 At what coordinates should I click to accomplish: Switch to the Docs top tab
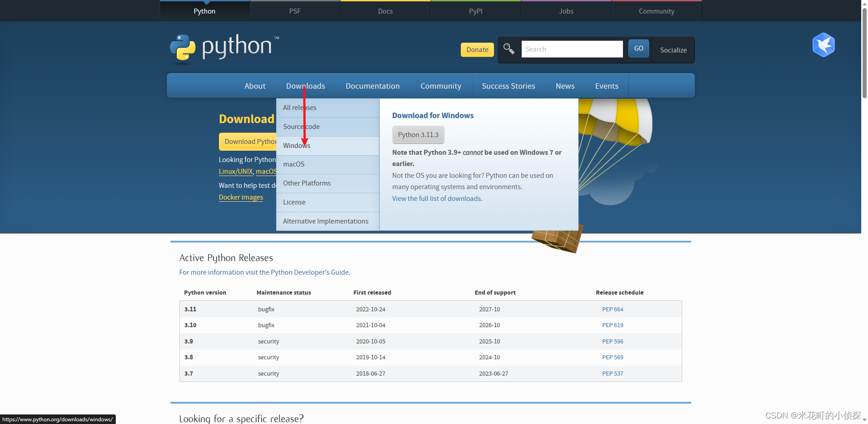click(385, 11)
